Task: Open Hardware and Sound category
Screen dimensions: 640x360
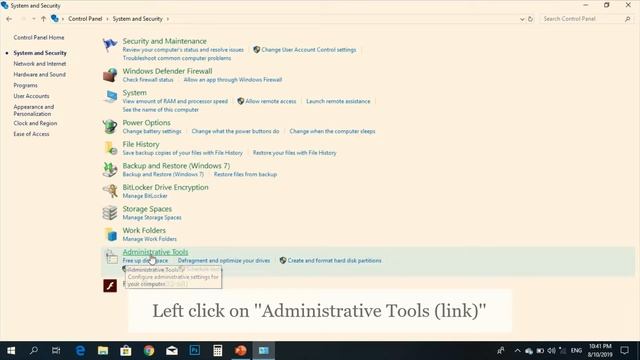Action: [x=39, y=75]
